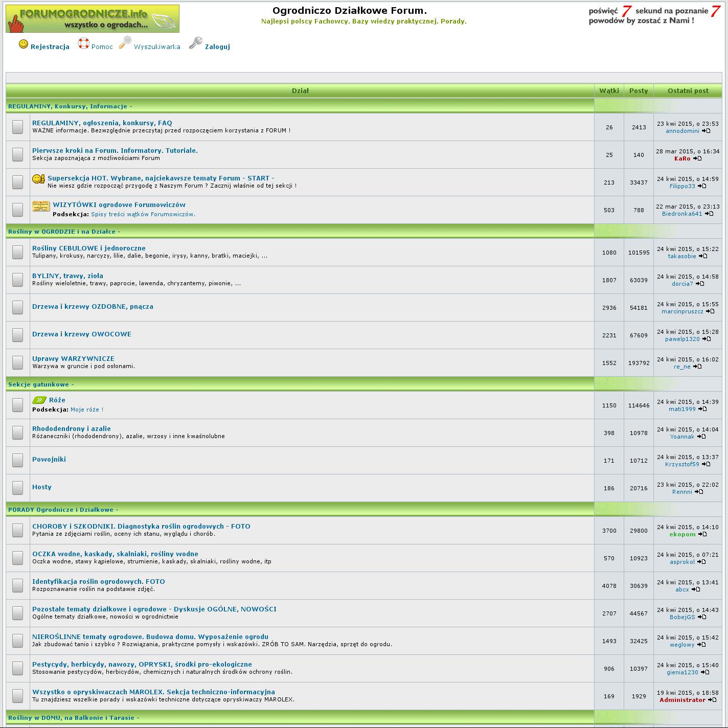Screen dimensions: 728x728
Task: Open category Rośliny w OGRODZIE i na Działce
Action: point(63,232)
